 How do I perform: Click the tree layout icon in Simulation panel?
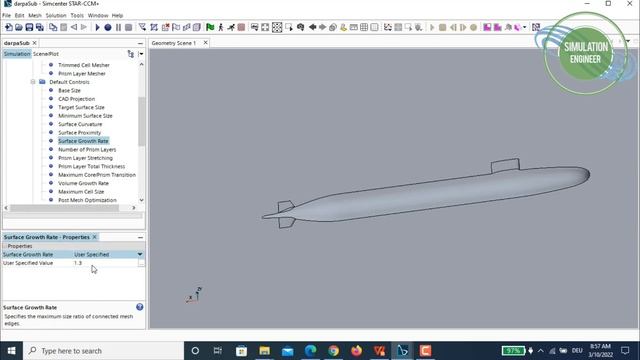coord(131,54)
